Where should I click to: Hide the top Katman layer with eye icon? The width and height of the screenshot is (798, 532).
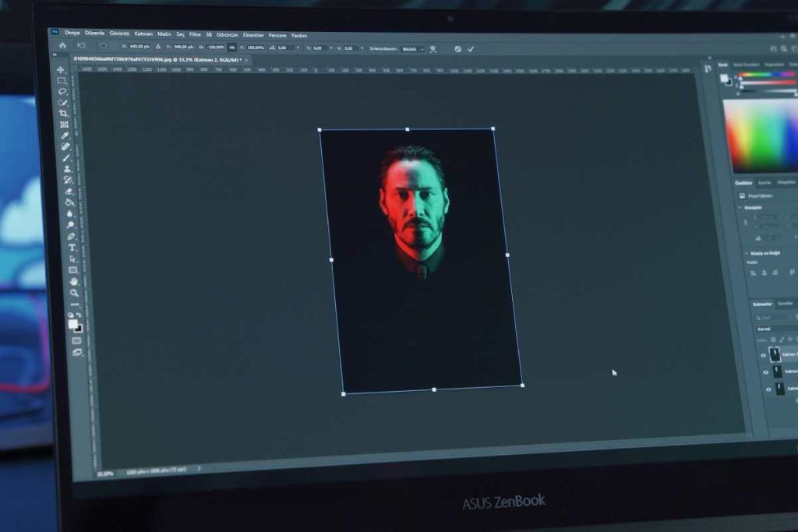[x=764, y=354]
